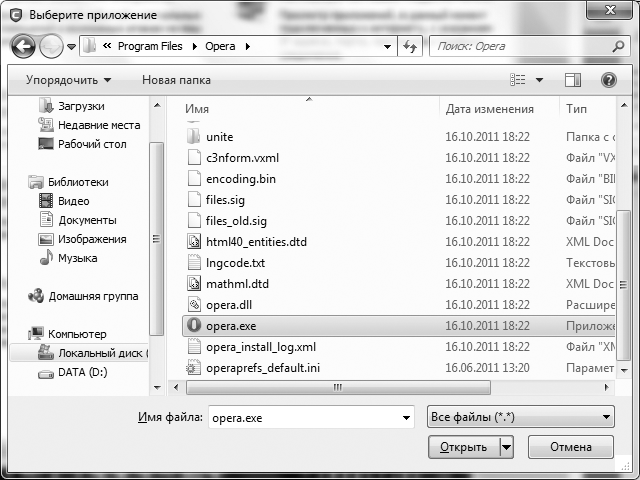This screenshot has width=640, height=480.
Task: Go back with the back arrow button
Action: coord(23,47)
